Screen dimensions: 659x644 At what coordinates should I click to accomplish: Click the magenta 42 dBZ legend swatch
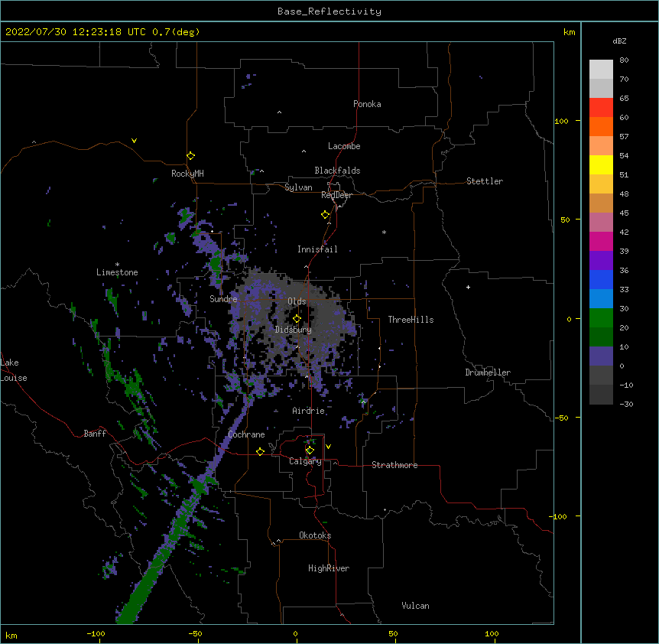(x=601, y=241)
